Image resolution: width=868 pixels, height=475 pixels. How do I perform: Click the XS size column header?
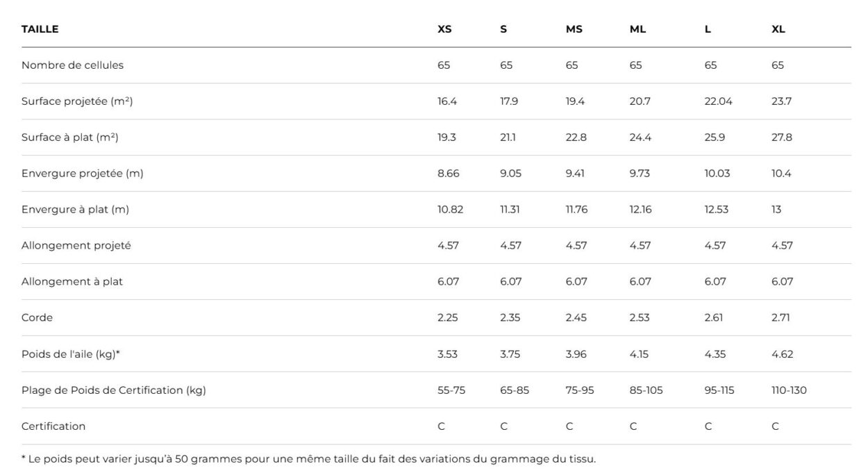pyautogui.click(x=444, y=29)
